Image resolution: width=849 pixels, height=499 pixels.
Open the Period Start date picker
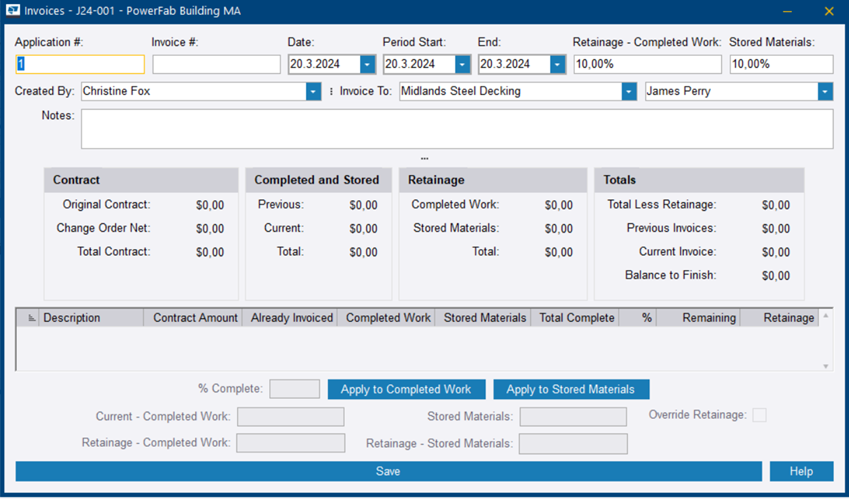(x=462, y=64)
